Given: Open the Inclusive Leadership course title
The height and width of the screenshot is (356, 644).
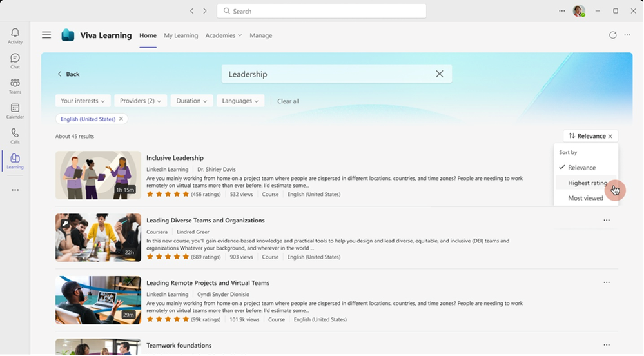Looking at the screenshot, I should pos(175,158).
